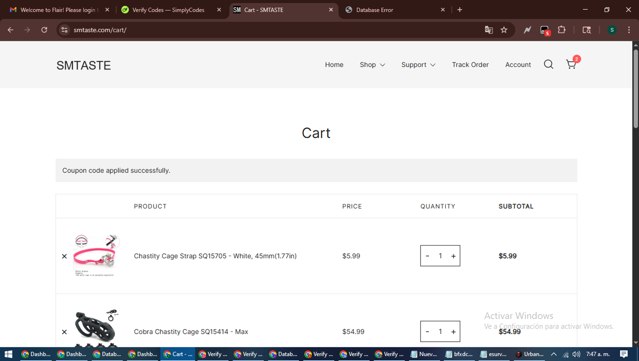Open the Nuev... taskbar document

(423, 354)
